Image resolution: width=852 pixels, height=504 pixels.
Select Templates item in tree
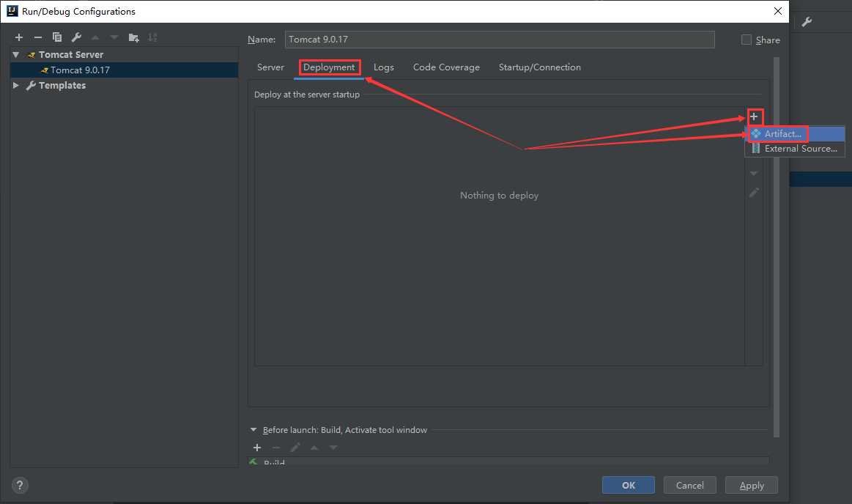pos(62,85)
